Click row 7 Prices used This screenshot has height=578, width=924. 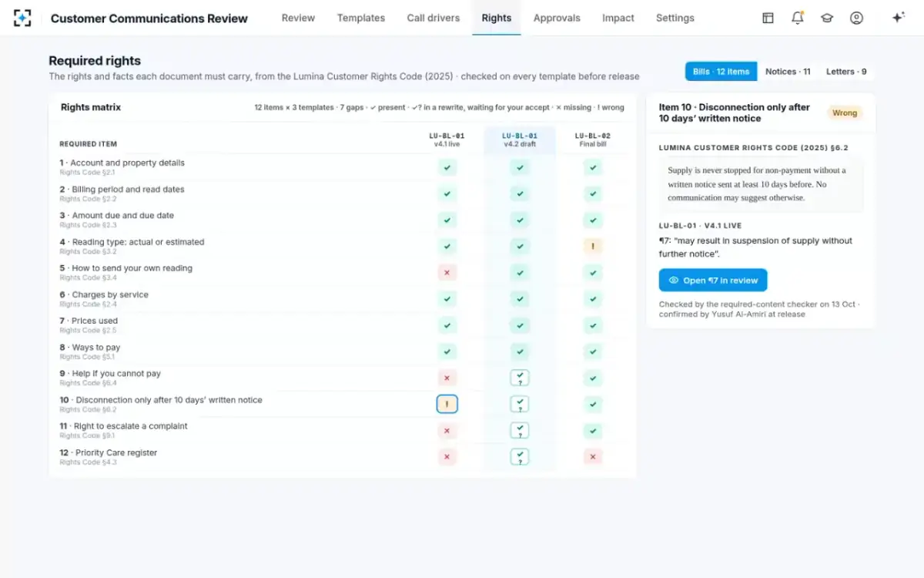pyautogui.click(x=343, y=325)
